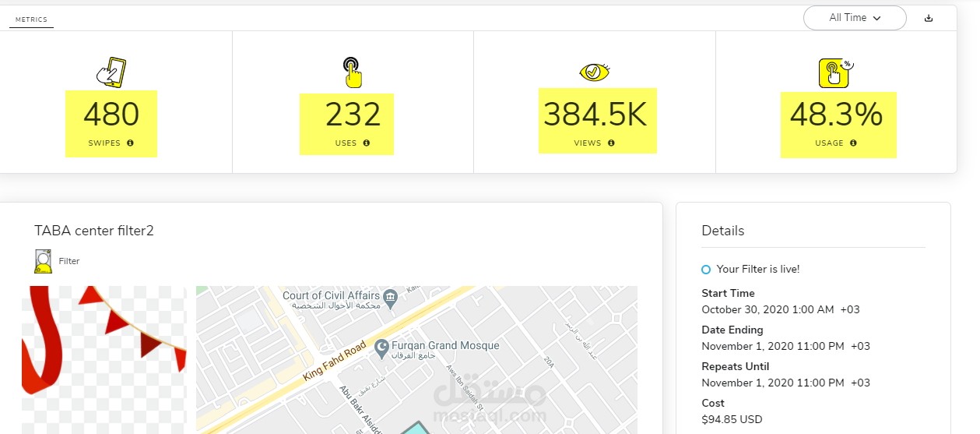Click the uses tap-finger icon
The height and width of the screenshot is (434, 980).
353,72
